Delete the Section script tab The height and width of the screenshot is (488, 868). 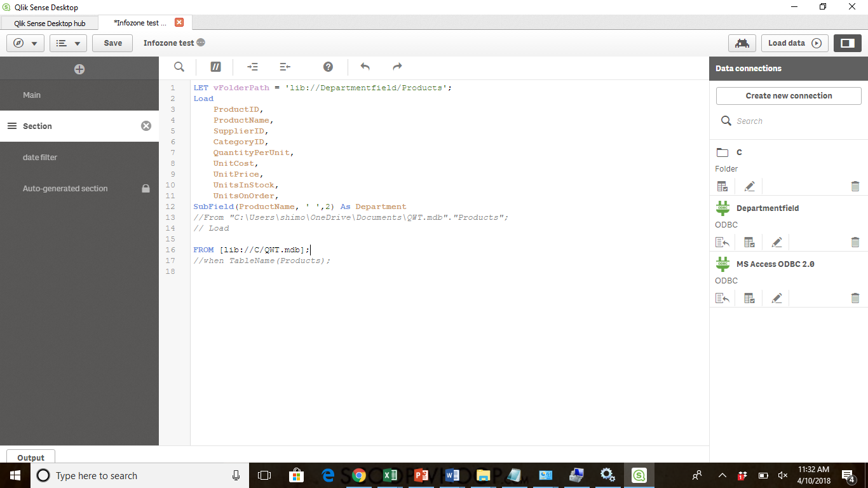pyautogui.click(x=146, y=126)
